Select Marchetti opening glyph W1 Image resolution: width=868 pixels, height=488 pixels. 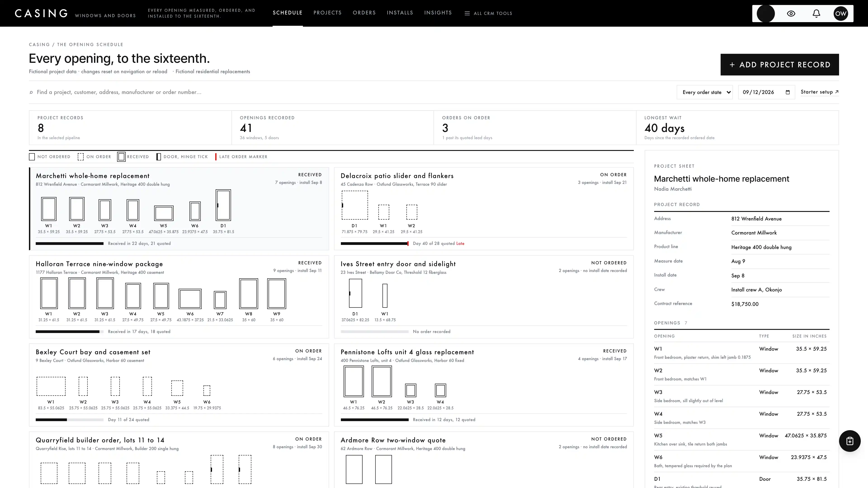[49, 209]
